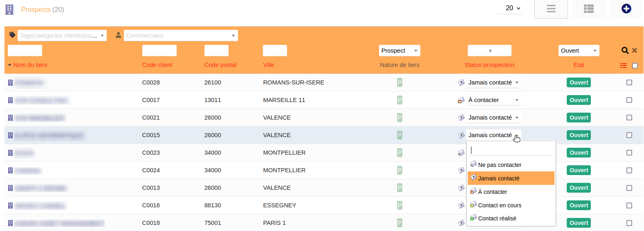Click the Code client filter input field

pyautogui.click(x=159, y=51)
